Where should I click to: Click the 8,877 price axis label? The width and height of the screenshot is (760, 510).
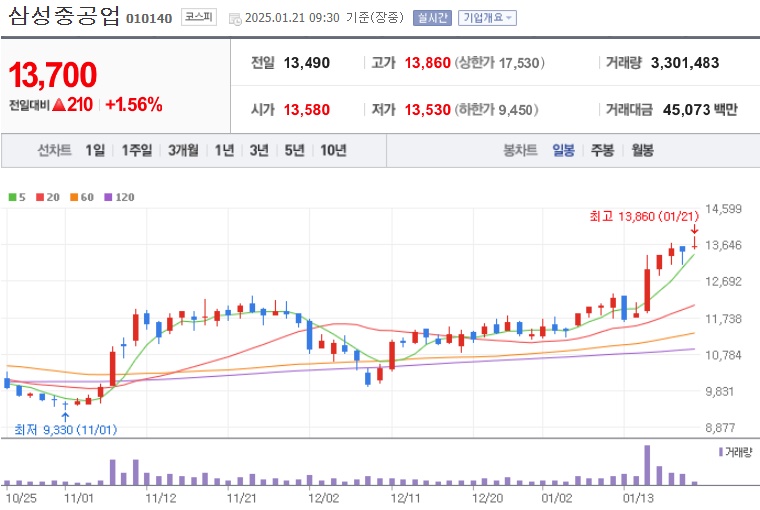point(720,428)
